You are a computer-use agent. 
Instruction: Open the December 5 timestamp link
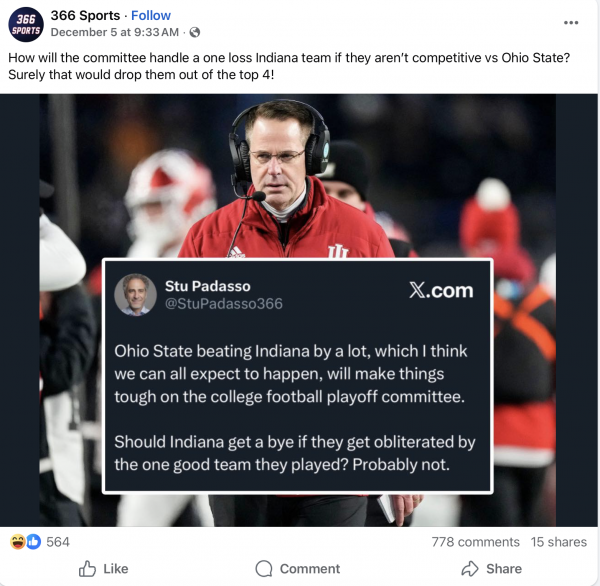point(114,32)
